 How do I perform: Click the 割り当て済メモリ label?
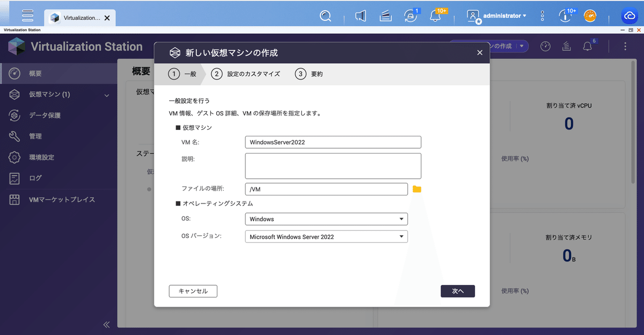coord(569,237)
